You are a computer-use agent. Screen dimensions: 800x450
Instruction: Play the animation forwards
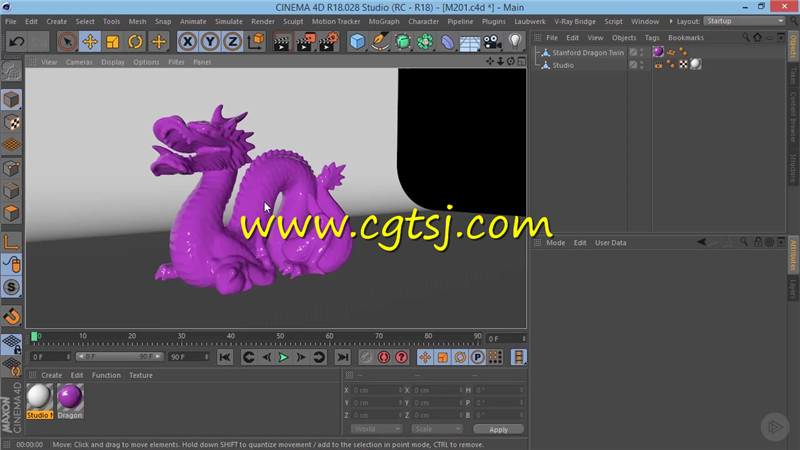(x=283, y=357)
